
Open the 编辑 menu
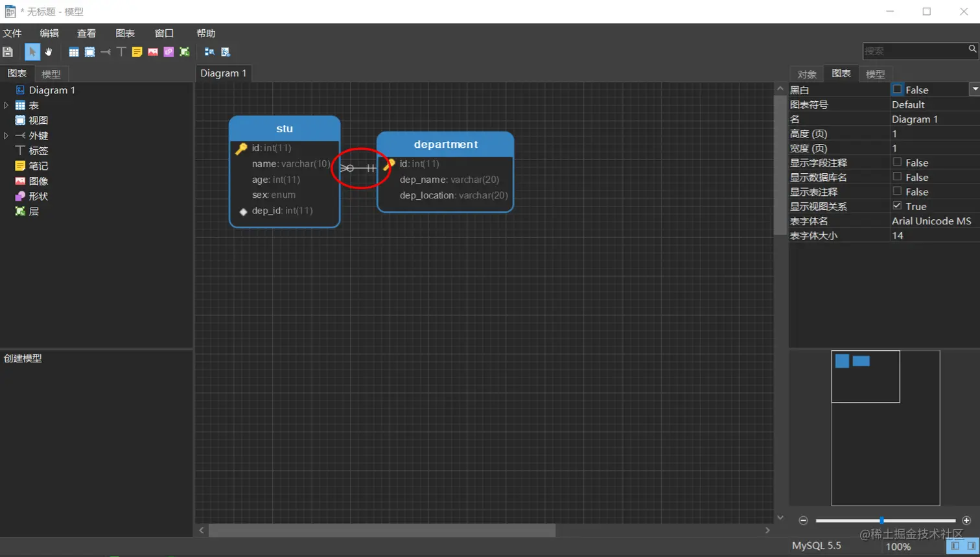tap(49, 33)
